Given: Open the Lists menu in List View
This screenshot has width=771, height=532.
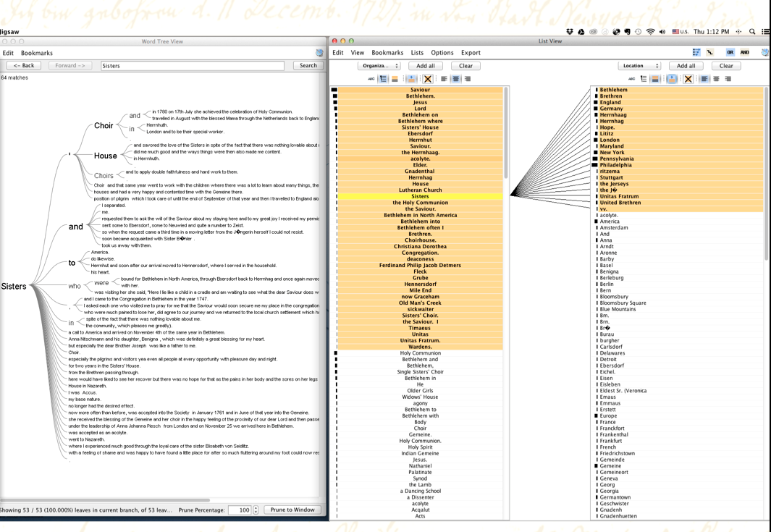Looking at the screenshot, I should pyautogui.click(x=417, y=53).
